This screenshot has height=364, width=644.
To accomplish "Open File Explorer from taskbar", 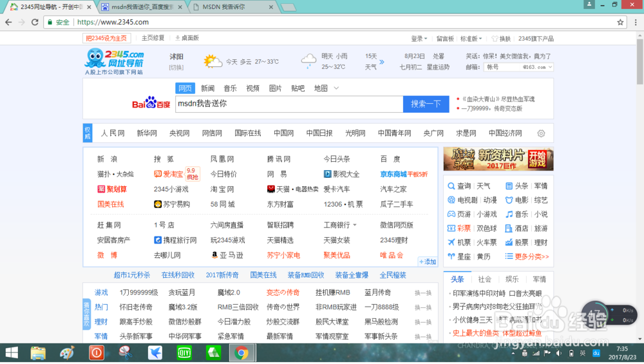I will click(x=38, y=353).
